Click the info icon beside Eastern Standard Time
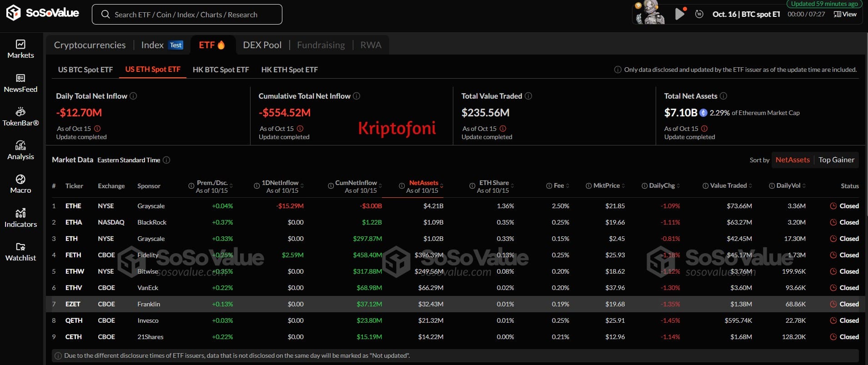868x365 pixels. [x=166, y=160]
